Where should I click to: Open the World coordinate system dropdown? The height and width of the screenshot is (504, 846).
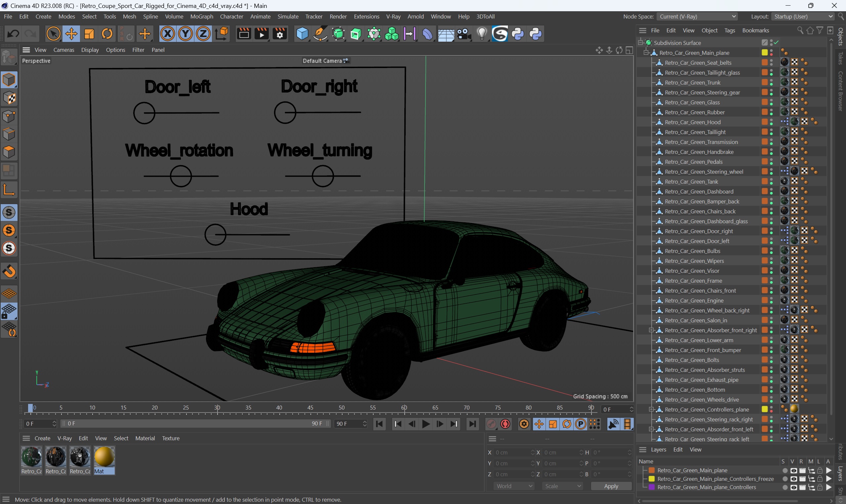514,486
